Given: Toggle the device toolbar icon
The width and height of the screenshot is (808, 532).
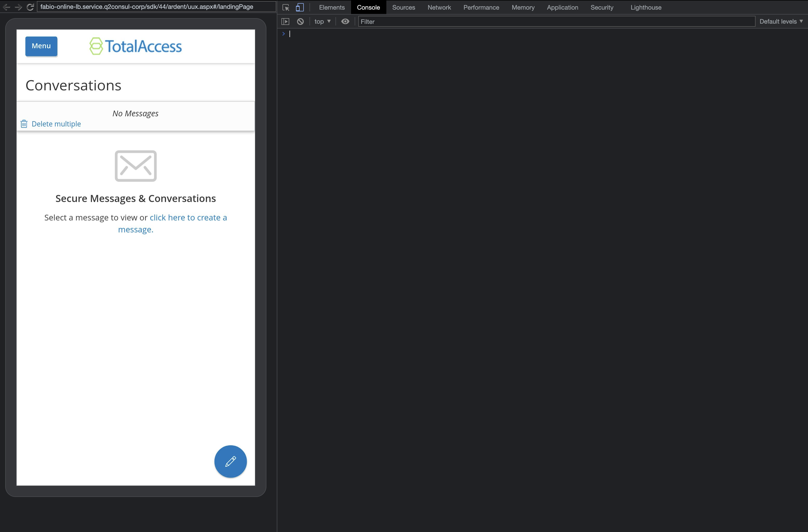Looking at the screenshot, I should (300, 8).
